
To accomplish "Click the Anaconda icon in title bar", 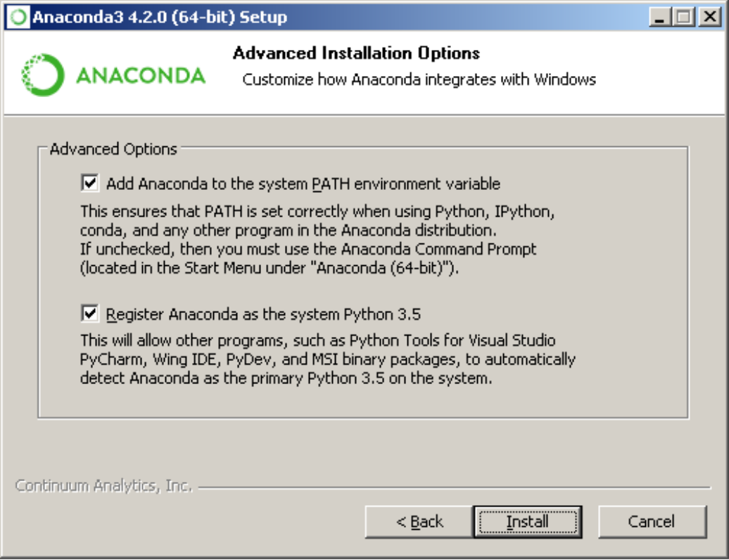I will 19,17.
